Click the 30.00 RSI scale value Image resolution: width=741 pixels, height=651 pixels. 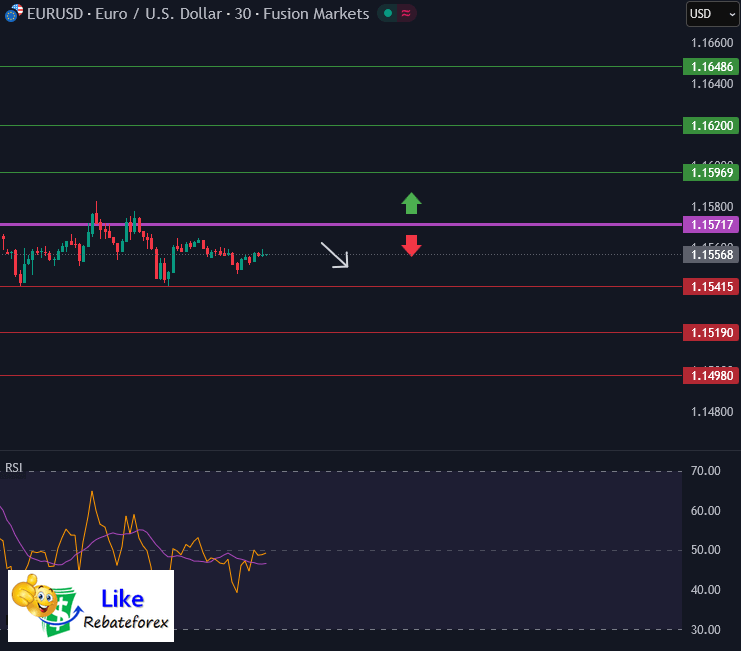point(706,630)
